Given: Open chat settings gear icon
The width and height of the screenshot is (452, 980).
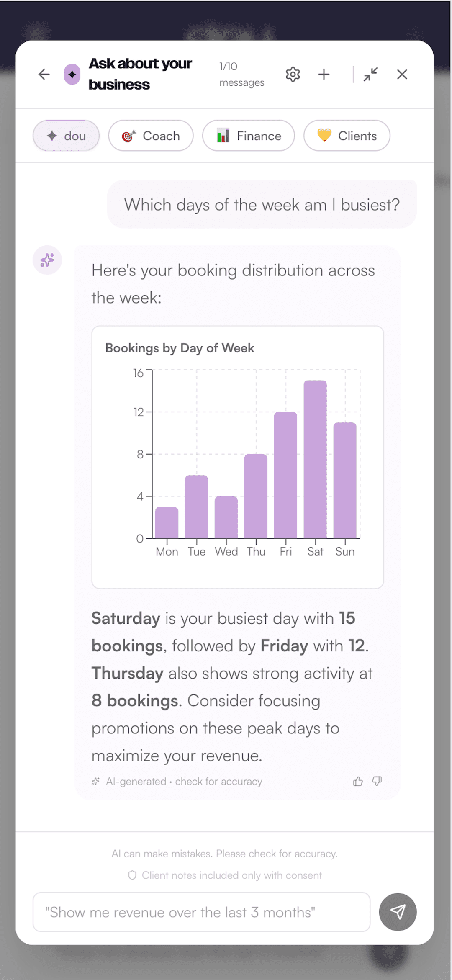Looking at the screenshot, I should pos(293,75).
